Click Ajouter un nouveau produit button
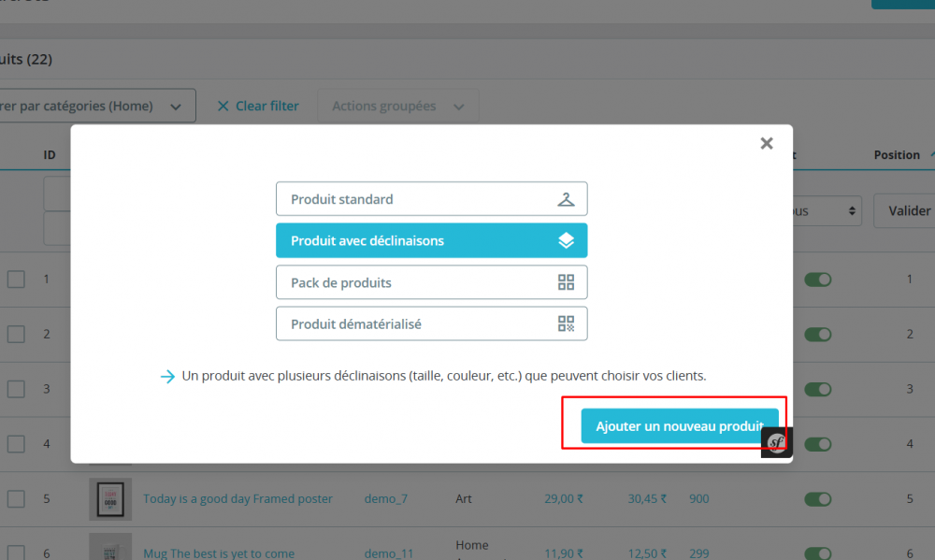935x560 pixels. (x=679, y=425)
